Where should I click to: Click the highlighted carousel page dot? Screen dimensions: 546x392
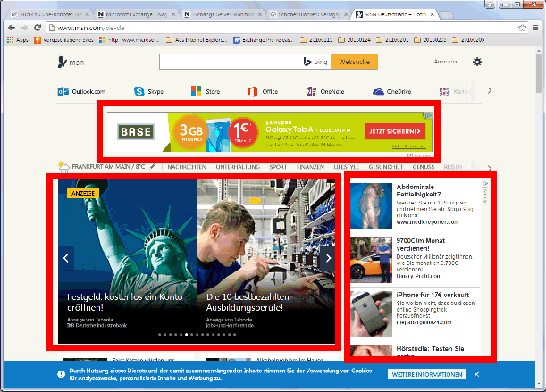[186, 334]
